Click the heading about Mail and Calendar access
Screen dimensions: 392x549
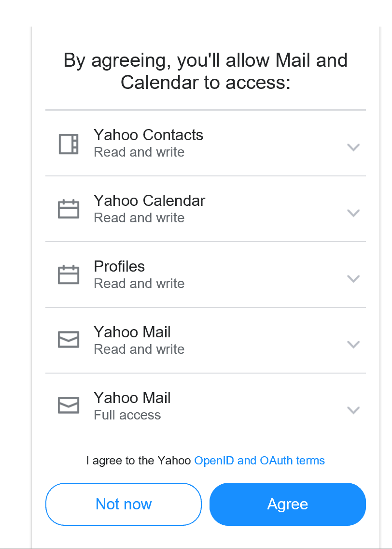pyautogui.click(x=206, y=71)
